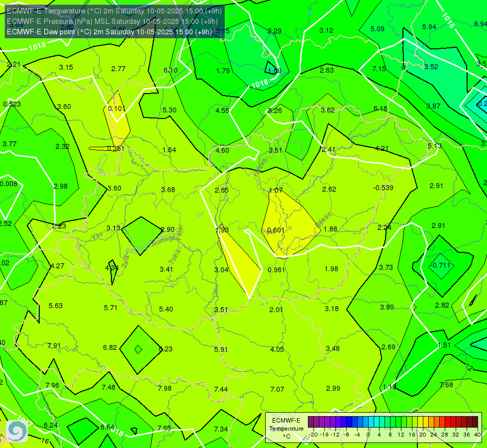Click the dew point value '0.101'
487x448 pixels.
(116, 109)
